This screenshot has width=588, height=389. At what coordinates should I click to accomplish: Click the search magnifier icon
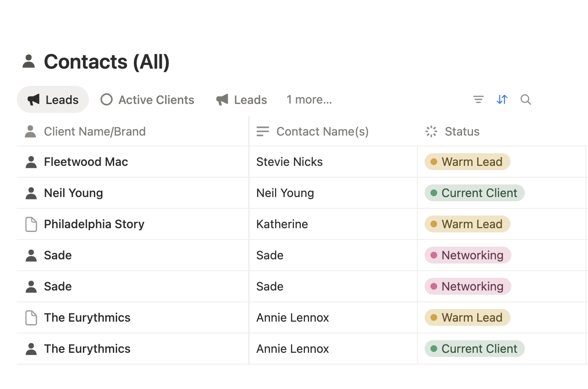coord(526,99)
